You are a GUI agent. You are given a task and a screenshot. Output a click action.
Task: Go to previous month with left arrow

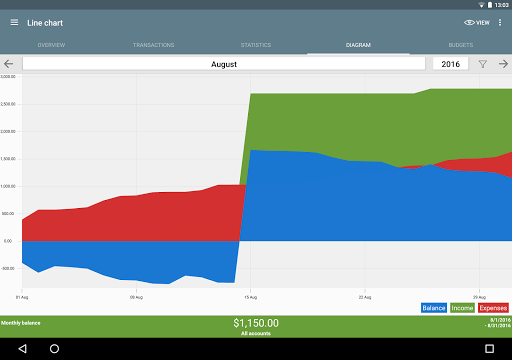pyautogui.click(x=8, y=64)
